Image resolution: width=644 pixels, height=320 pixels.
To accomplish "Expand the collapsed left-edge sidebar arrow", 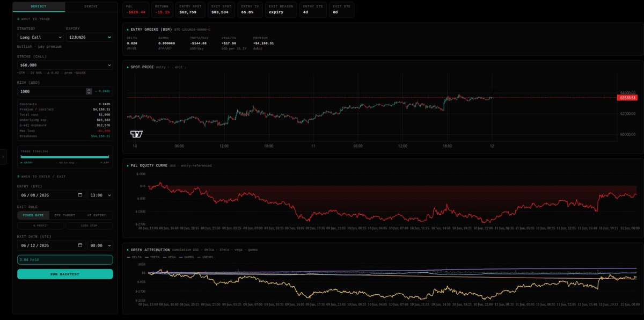I will pos(2,157).
